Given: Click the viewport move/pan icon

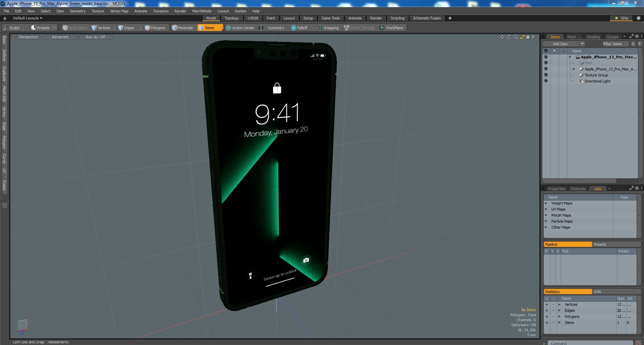Looking at the screenshot, I should [502, 37].
